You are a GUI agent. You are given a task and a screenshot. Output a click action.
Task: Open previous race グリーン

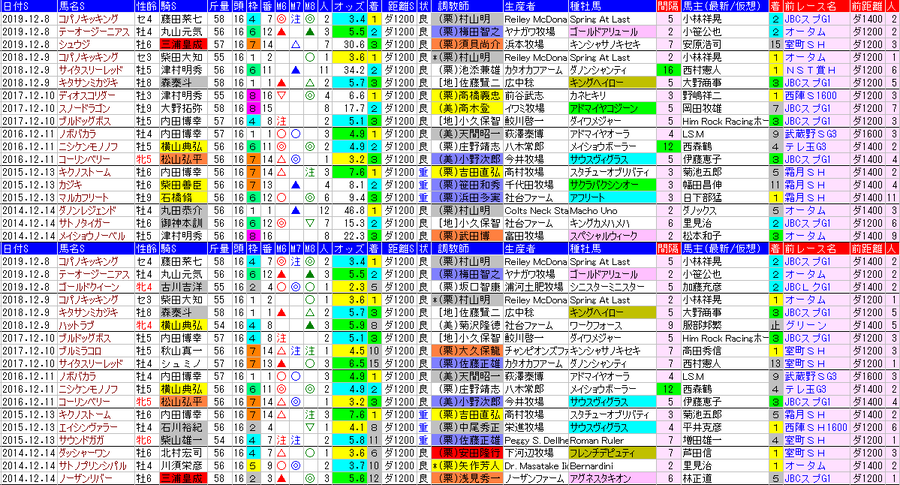805,325
